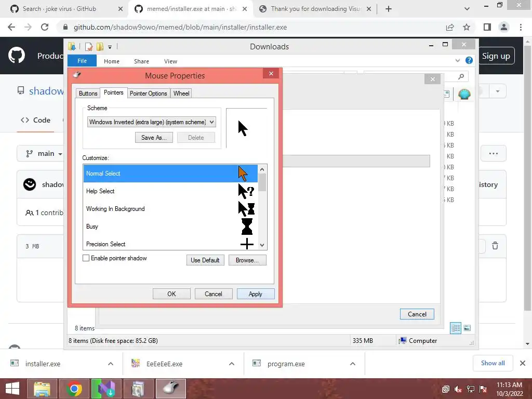This screenshot has height=399, width=532.
Task: Switch to the Buttons tab
Action: (88, 94)
